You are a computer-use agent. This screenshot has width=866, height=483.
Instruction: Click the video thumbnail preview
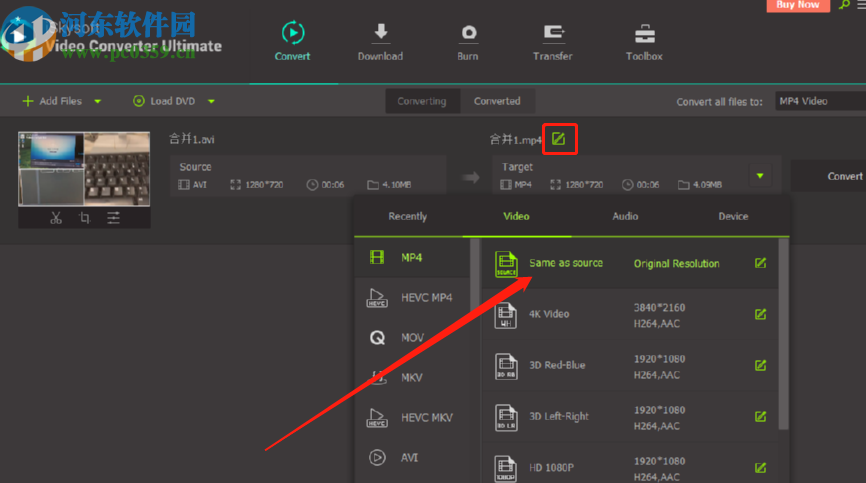point(84,169)
